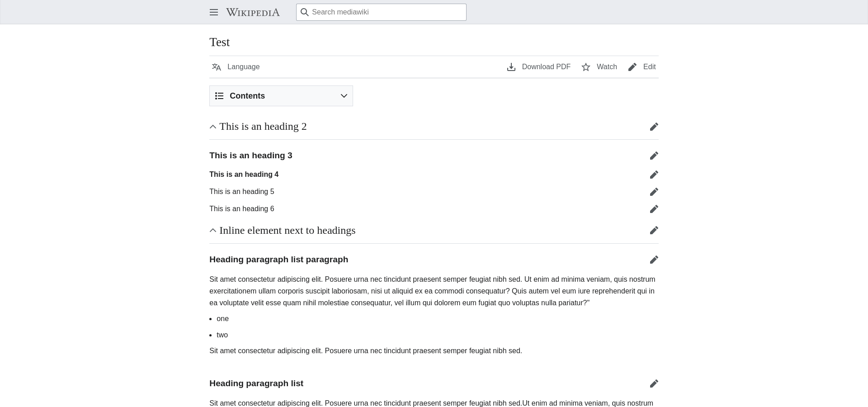Image resolution: width=868 pixels, height=407 pixels.
Task: Click the language translate icon
Action: 217,67
